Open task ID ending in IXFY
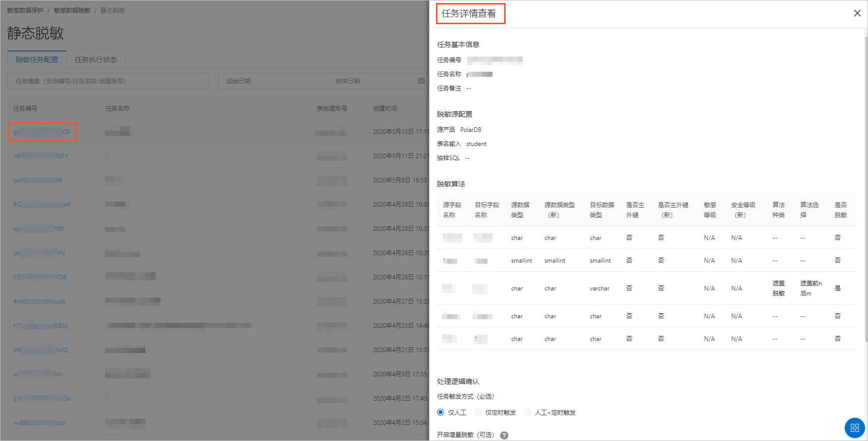 41,156
